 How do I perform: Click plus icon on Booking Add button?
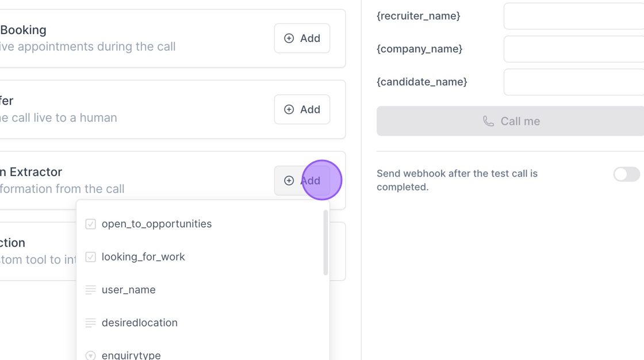pyautogui.click(x=289, y=39)
